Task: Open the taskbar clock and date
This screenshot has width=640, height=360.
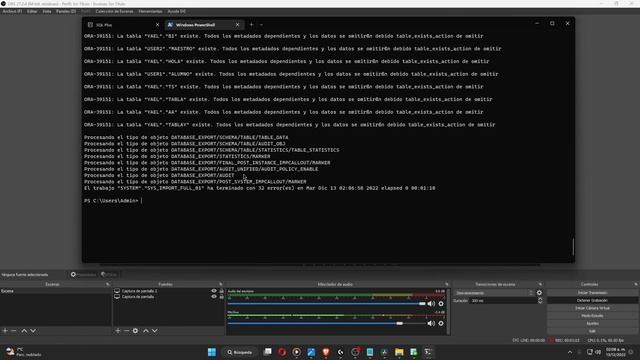Action: click(x=616, y=352)
